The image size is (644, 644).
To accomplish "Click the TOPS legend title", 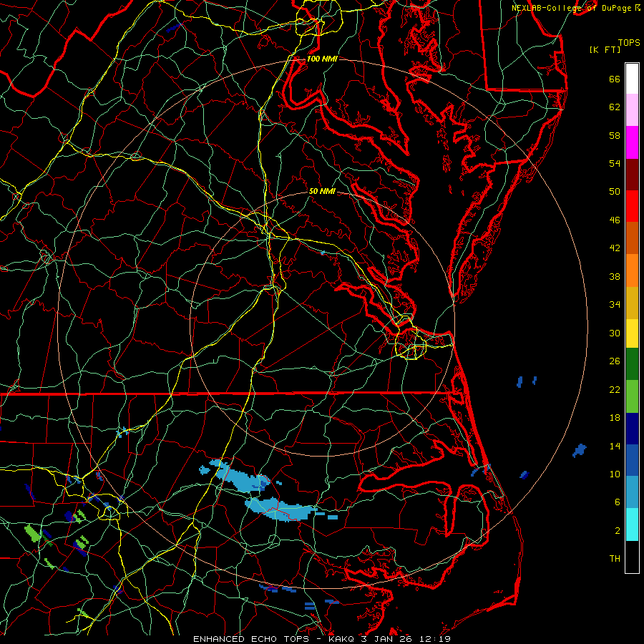I will click(629, 42).
